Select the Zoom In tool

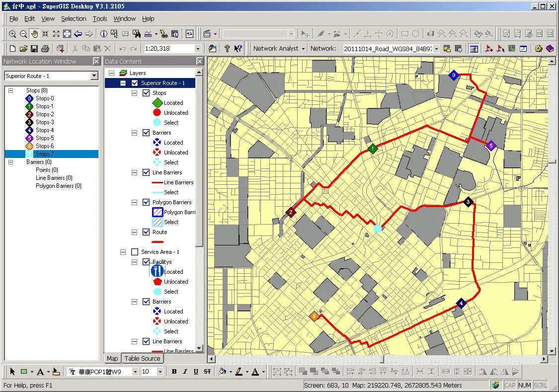(x=12, y=34)
